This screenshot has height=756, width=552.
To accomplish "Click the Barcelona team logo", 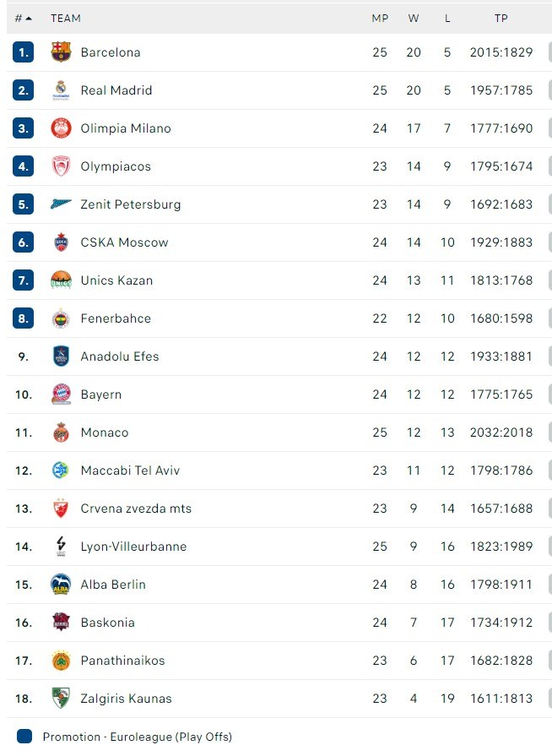I will 61,52.
